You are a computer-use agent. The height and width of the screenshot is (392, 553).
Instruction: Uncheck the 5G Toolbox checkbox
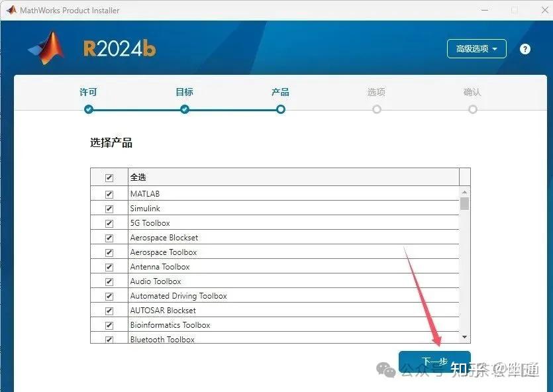coord(109,222)
